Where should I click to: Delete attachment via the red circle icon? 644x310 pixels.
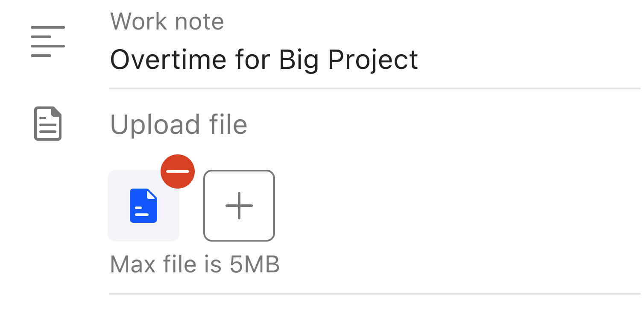(x=178, y=171)
